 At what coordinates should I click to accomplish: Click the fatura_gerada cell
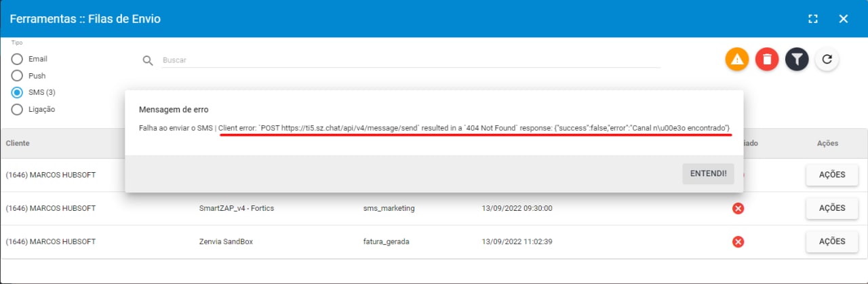coord(386,241)
